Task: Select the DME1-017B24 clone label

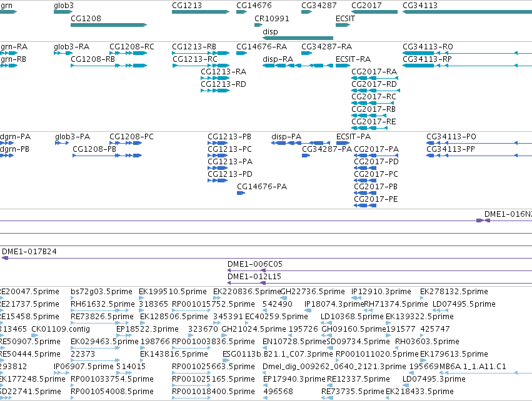Action: point(29,252)
